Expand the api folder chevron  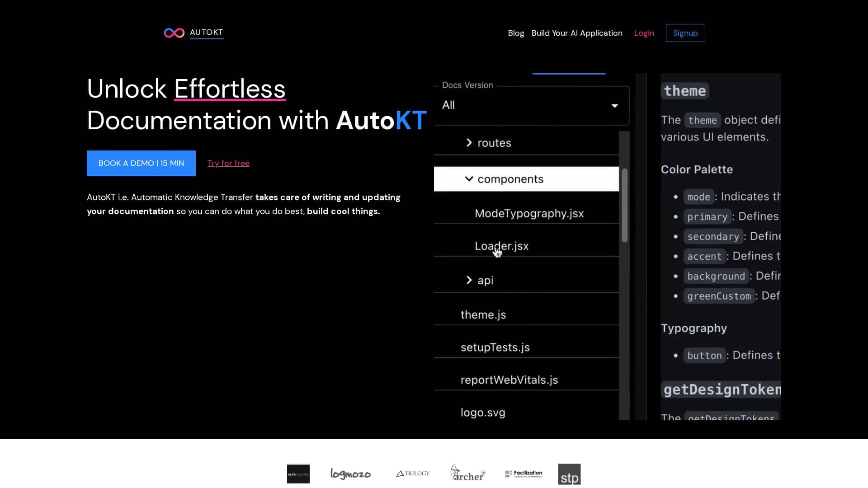[x=469, y=280]
